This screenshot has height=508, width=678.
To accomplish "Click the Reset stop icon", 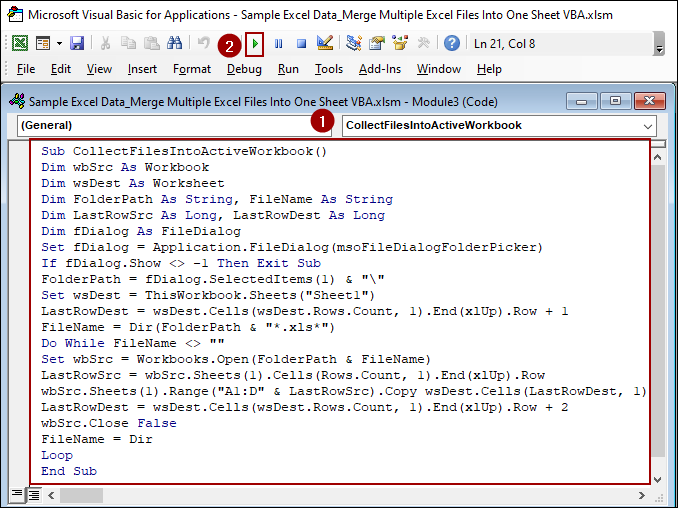I will (301, 44).
